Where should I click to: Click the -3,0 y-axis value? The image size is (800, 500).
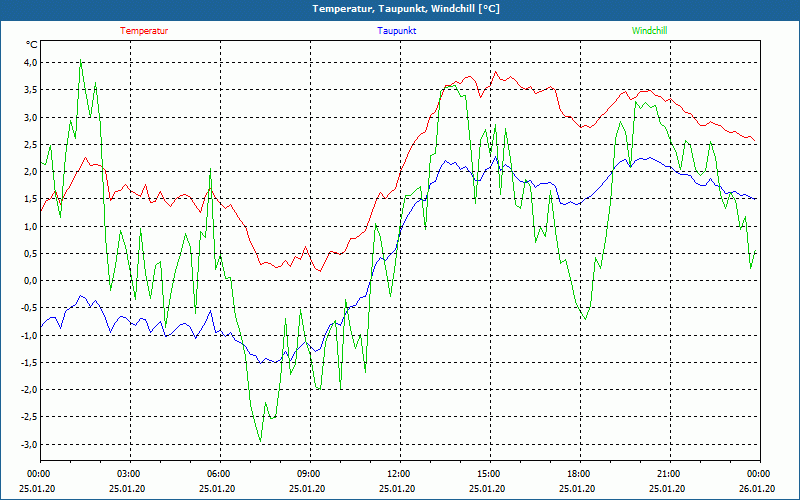point(29,444)
